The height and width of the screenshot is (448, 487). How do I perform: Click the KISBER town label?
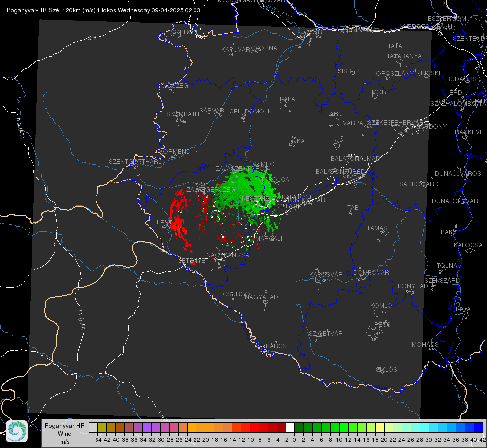coord(349,71)
